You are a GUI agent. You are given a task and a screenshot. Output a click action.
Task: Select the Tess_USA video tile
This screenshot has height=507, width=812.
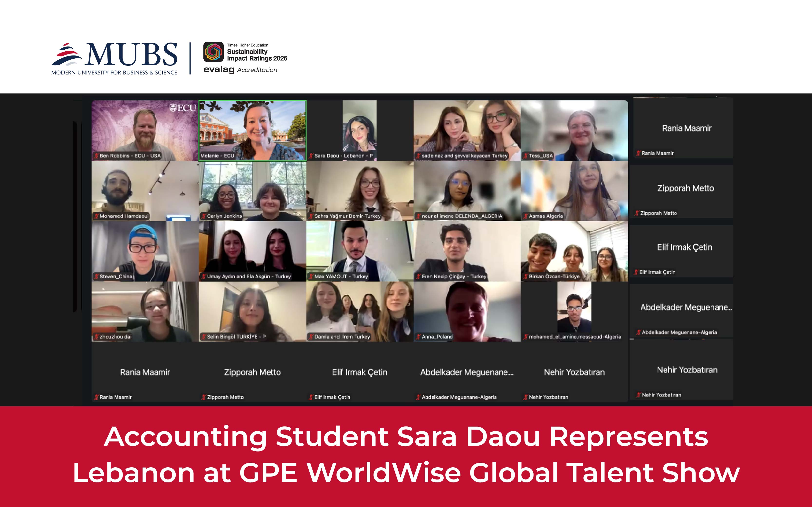(574, 130)
